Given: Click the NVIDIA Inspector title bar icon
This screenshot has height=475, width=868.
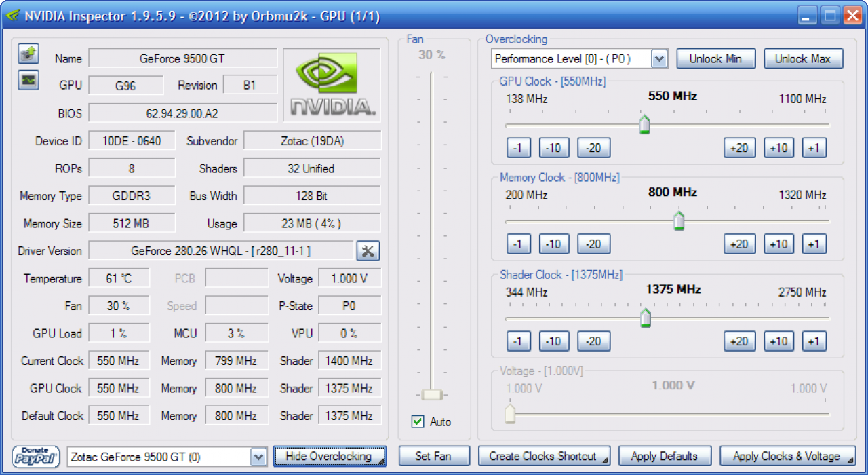Looking at the screenshot, I should [12, 16].
